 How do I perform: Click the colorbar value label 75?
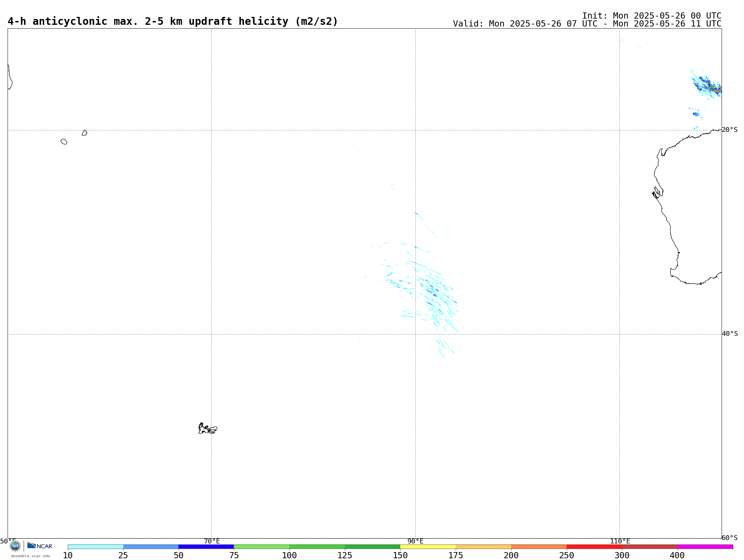click(234, 555)
